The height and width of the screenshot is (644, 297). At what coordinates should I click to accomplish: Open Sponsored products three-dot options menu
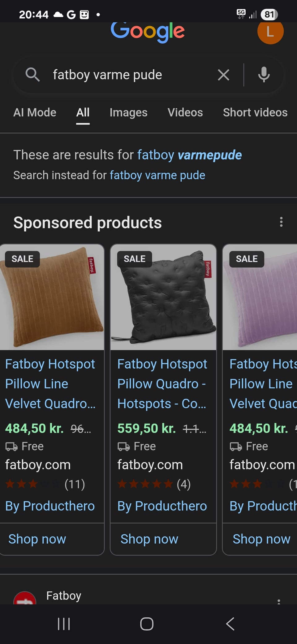coord(281,222)
